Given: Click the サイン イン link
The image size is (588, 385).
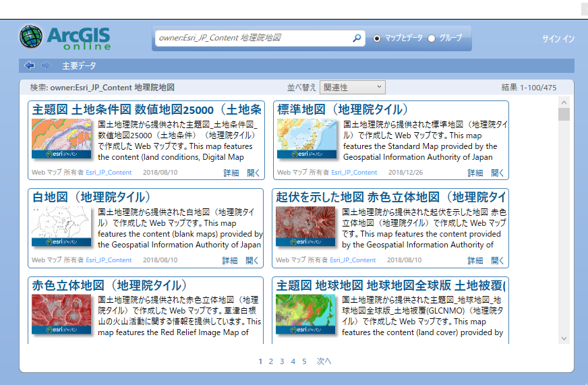Looking at the screenshot, I should pyautogui.click(x=558, y=38).
